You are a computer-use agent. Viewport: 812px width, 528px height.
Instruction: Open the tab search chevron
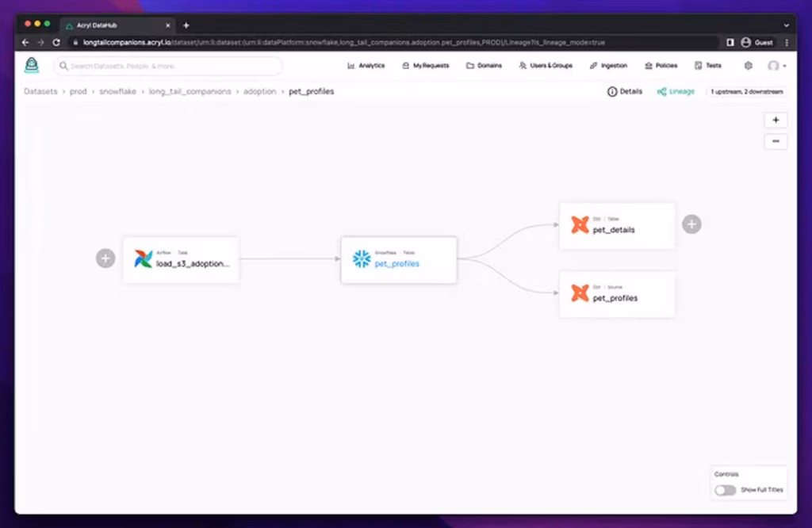click(x=786, y=25)
